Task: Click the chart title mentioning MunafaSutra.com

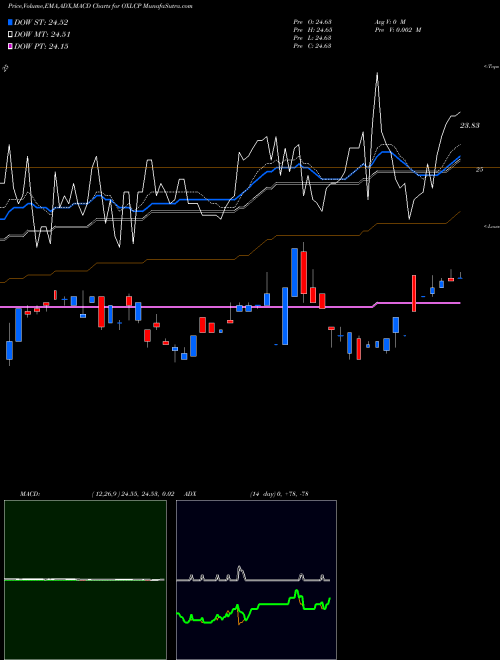Action: click(100, 6)
